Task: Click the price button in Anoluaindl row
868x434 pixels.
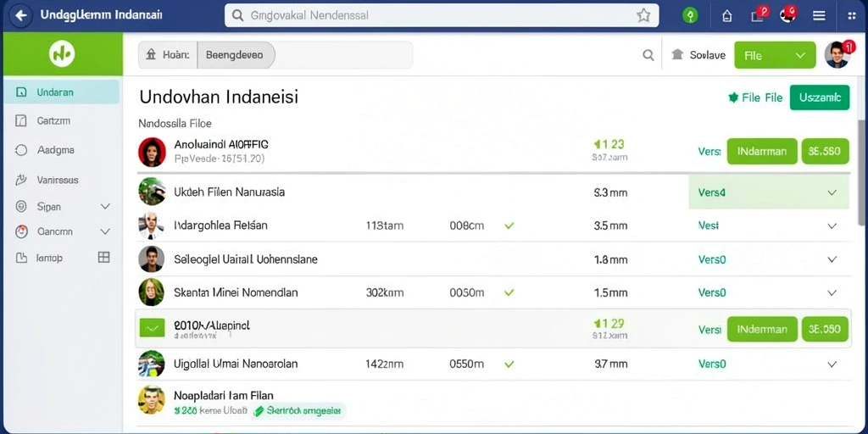Action: coord(825,151)
